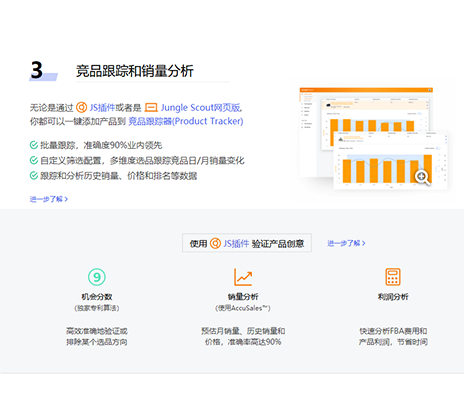Click the chevron arrow of the lower-left 进一步了解
Image resolution: width=464 pixels, height=420 pixels.
pyautogui.click(x=66, y=199)
